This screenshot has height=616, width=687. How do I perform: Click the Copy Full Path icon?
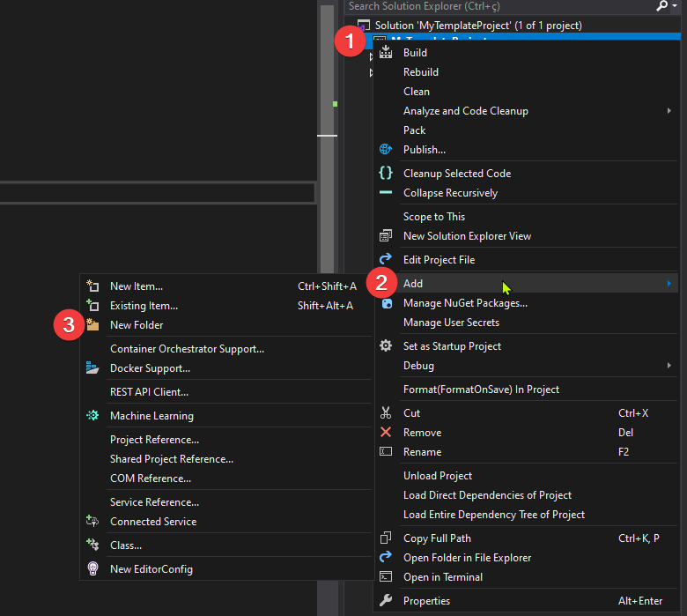click(386, 538)
